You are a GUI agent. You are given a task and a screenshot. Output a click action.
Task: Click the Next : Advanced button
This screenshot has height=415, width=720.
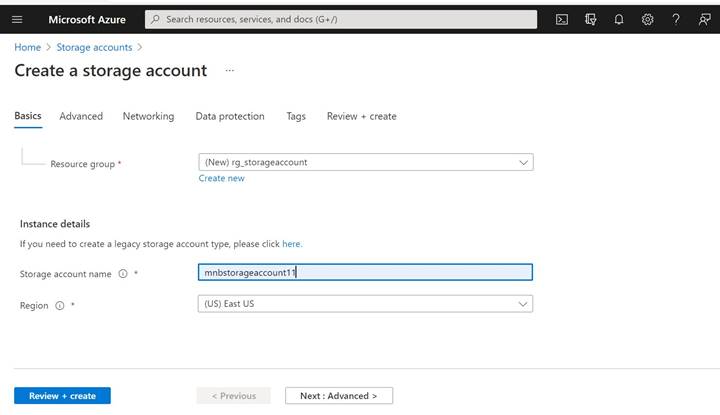(x=339, y=396)
